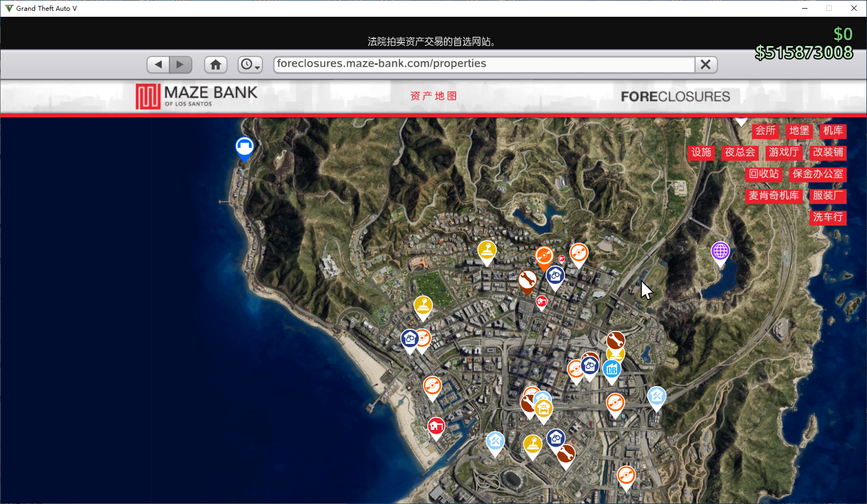Filter by 麦肯奇机库 properties
The width and height of the screenshot is (867, 504).
pos(773,196)
